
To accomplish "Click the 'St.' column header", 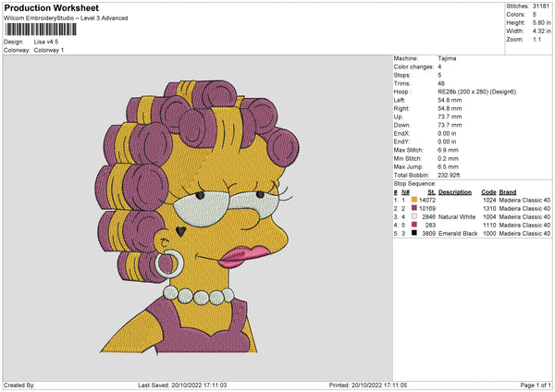I will click(431, 192).
